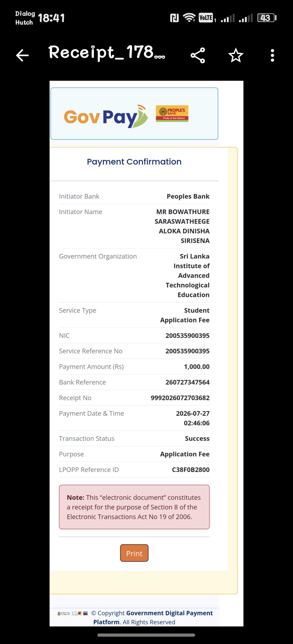Click the footer agency logos
Image resolution: width=293 pixels, height=644 pixels.
[x=73, y=613]
